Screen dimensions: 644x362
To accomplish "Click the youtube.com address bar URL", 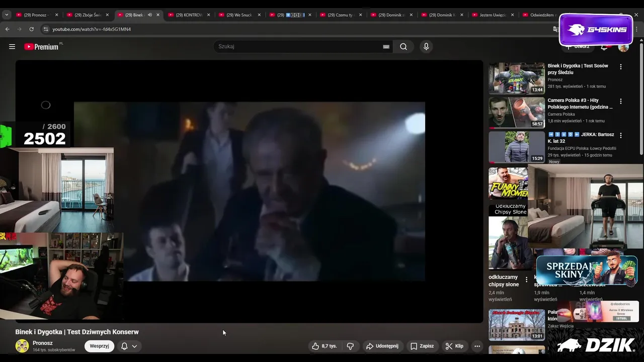I will (92, 29).
